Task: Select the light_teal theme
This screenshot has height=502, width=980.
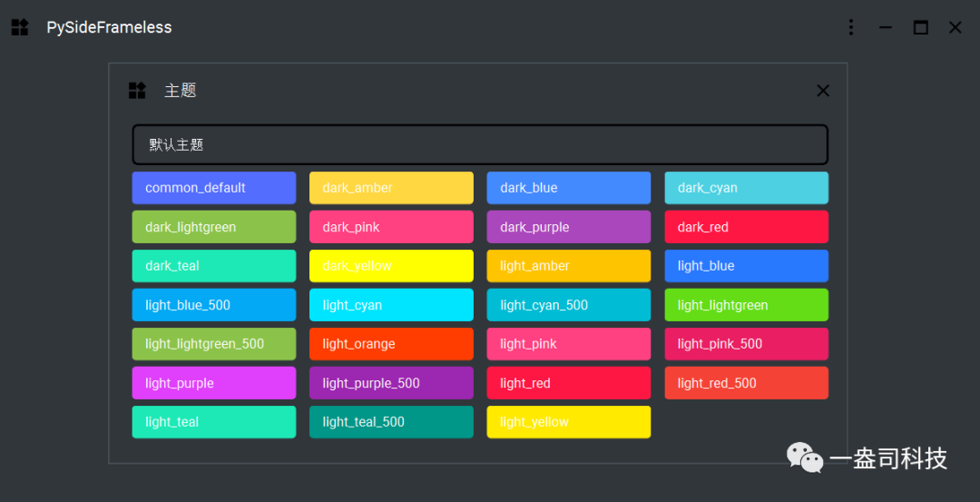Action: (x=214, y=422)
